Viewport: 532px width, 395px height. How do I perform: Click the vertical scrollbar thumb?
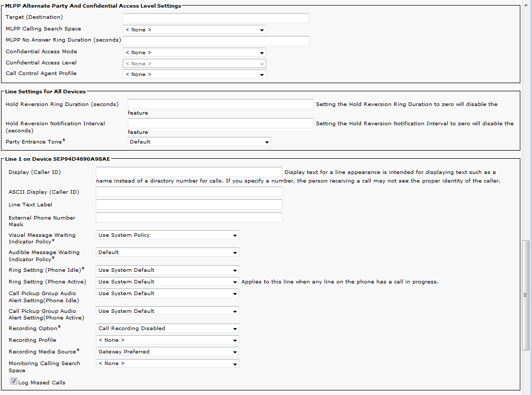(526, 295)
